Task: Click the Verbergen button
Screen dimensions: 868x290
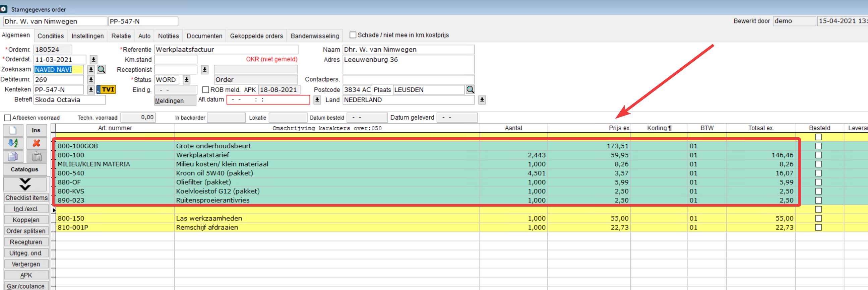Action: coord(26,265)
